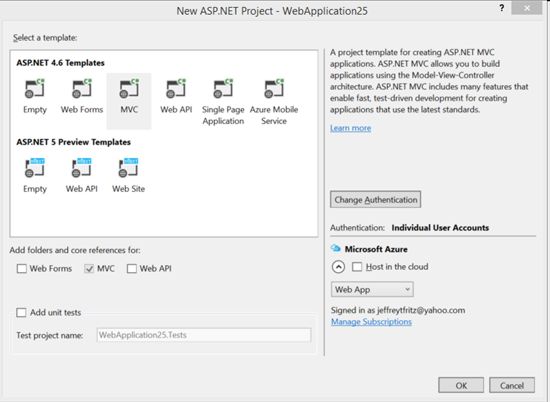Screen dimensions: 550x402
Task: Click the Microsoft Azure cloud icon
Action: pos(336,248)
